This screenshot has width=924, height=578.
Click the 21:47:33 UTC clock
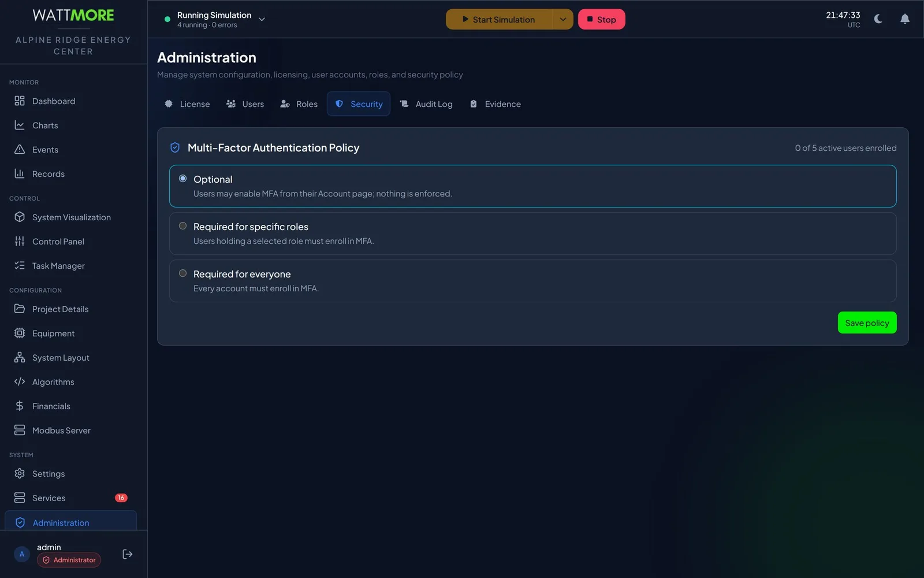(x=843, y=19)
